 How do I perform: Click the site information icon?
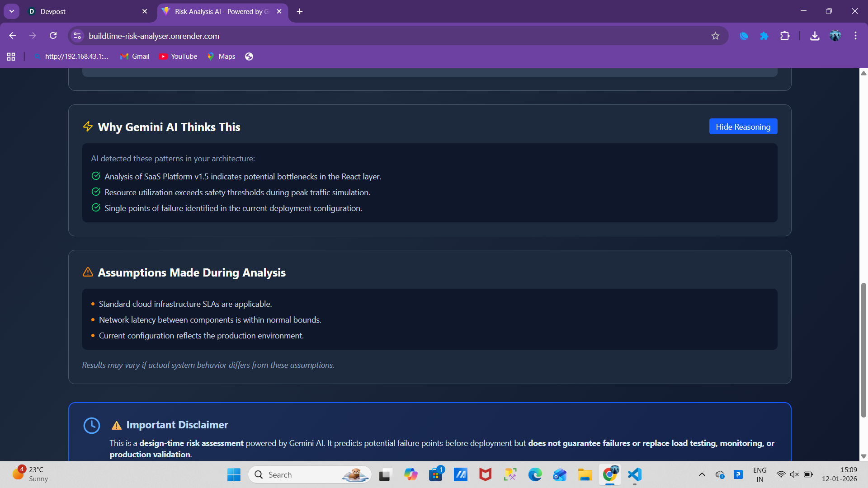(77, 36)
